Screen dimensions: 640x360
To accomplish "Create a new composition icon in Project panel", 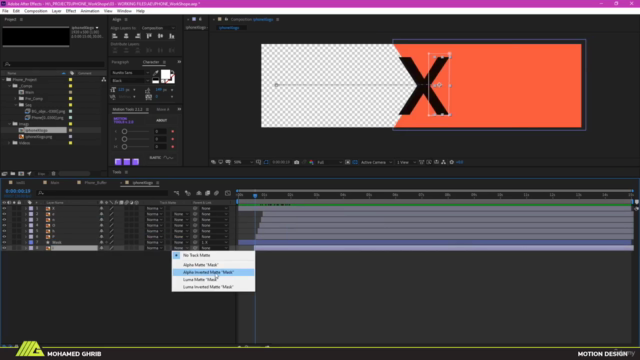I will pos(21,173).
